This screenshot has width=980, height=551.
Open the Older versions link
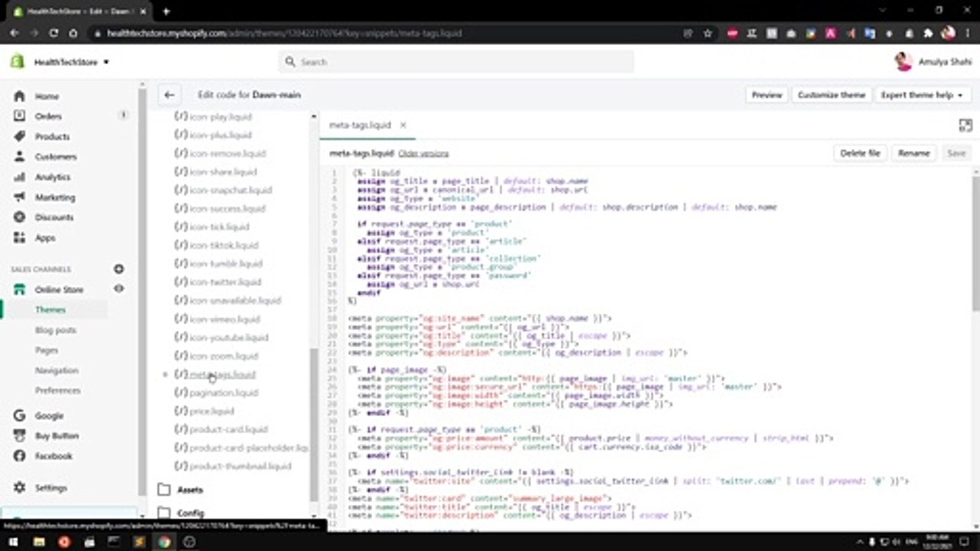(423, 153)
